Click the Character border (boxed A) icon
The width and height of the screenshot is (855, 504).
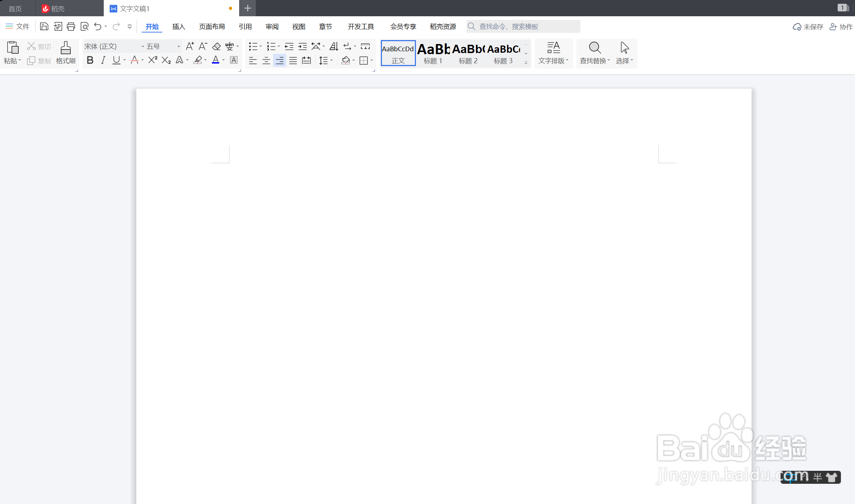234,60
